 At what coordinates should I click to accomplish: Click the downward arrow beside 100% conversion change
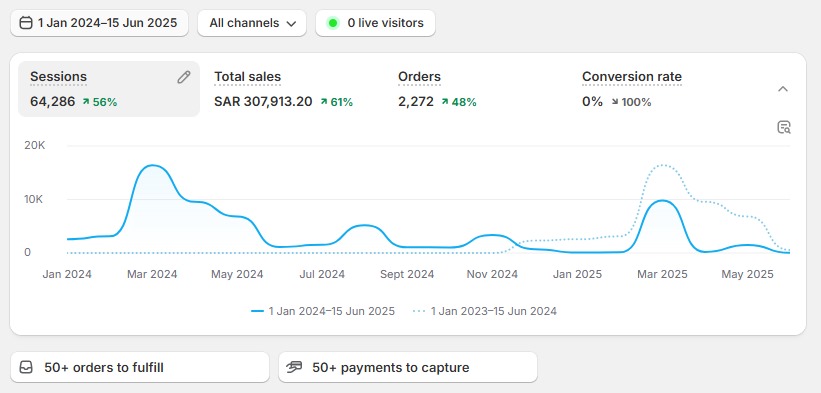(x=615, y=102)
